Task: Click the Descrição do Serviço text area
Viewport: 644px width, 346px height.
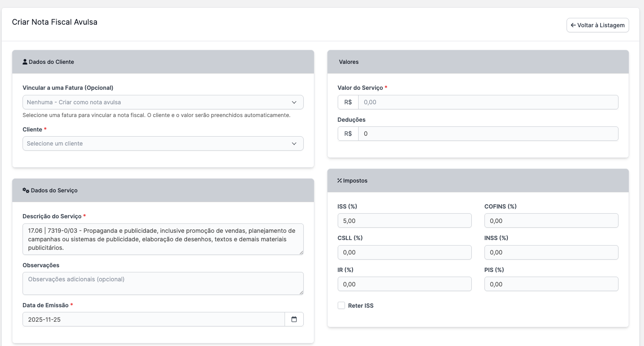Action: (x=163, y=239)
